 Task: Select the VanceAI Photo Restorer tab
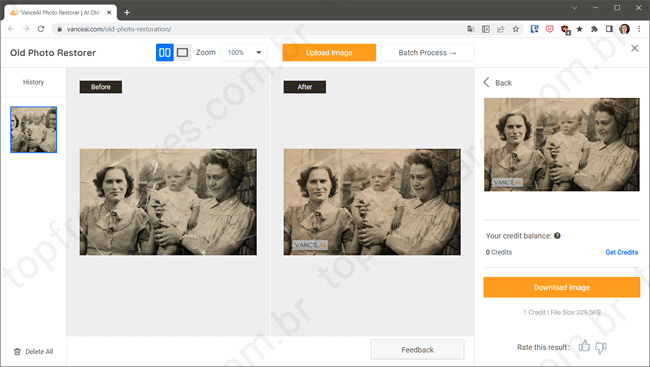tap(61, 12)
